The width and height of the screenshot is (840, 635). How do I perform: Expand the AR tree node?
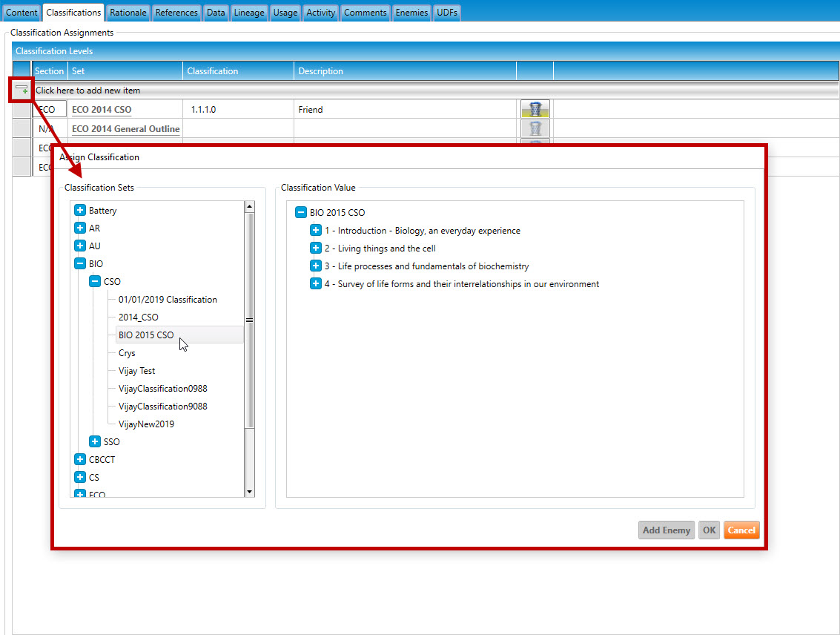click(x=80, y=228)
